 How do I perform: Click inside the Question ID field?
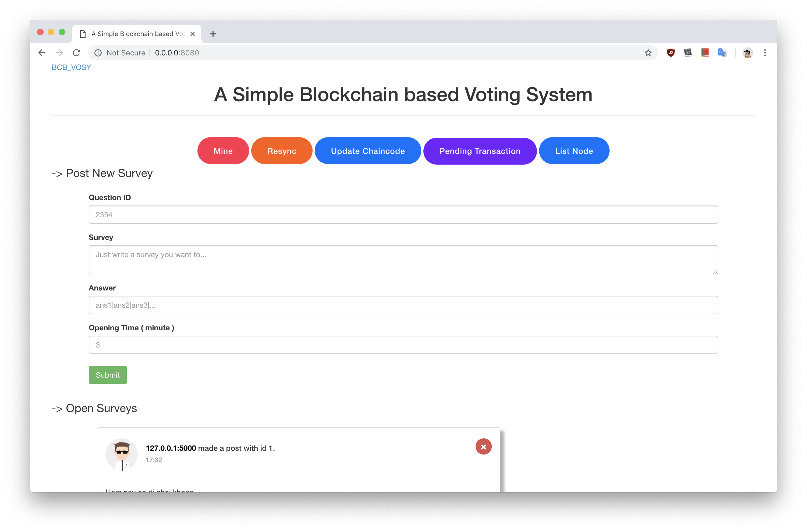(403, 214)
